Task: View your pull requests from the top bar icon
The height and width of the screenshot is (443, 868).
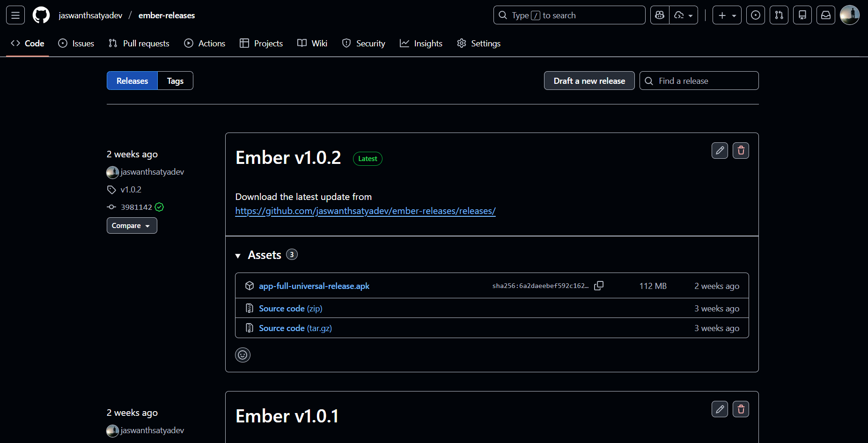Action: 779,15
